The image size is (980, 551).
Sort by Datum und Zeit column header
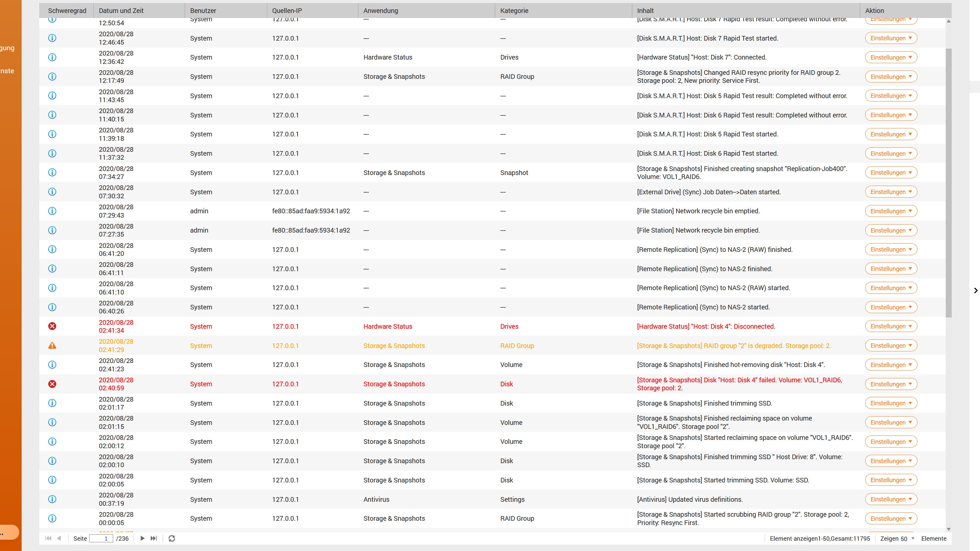click(x=121, y=11)
